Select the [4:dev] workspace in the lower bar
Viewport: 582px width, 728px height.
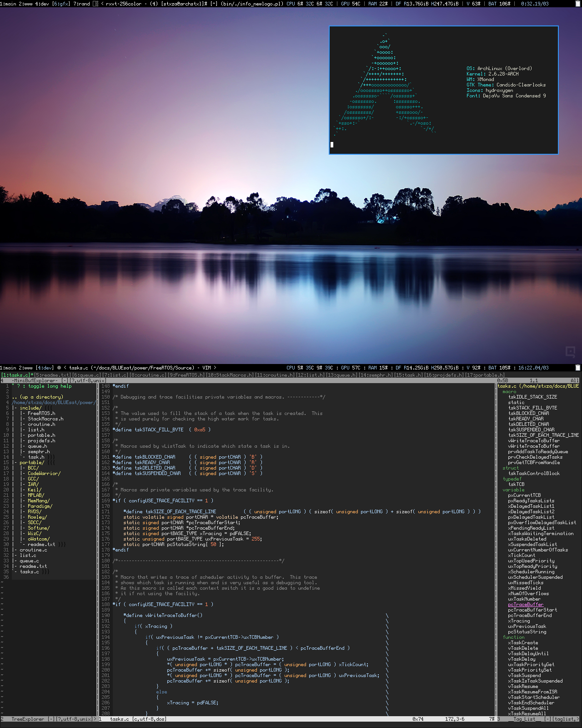44,368
